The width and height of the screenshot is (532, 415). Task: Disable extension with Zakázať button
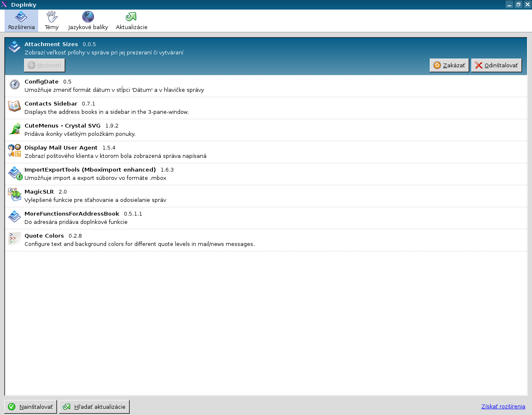[x=449, y=65]
